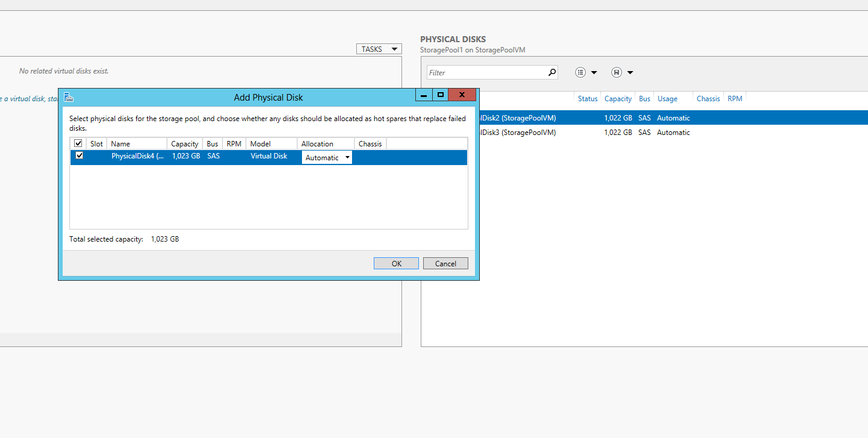Click the Add Physical Disk title bar icon
The height and width of the screenshot is (438, 868).
[x=69, y=97]
